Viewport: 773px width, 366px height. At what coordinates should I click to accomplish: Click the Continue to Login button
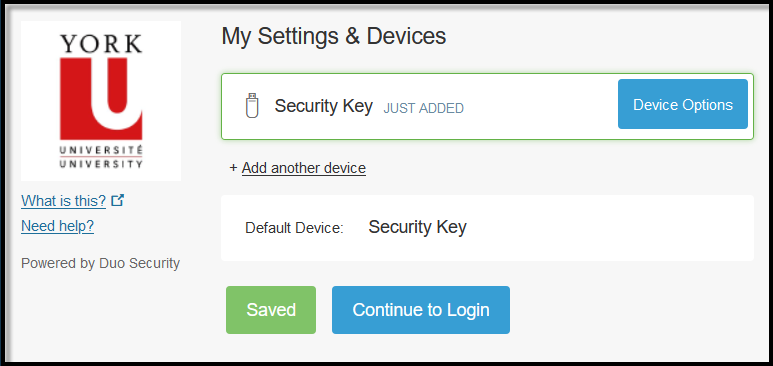tap(421, 310)
